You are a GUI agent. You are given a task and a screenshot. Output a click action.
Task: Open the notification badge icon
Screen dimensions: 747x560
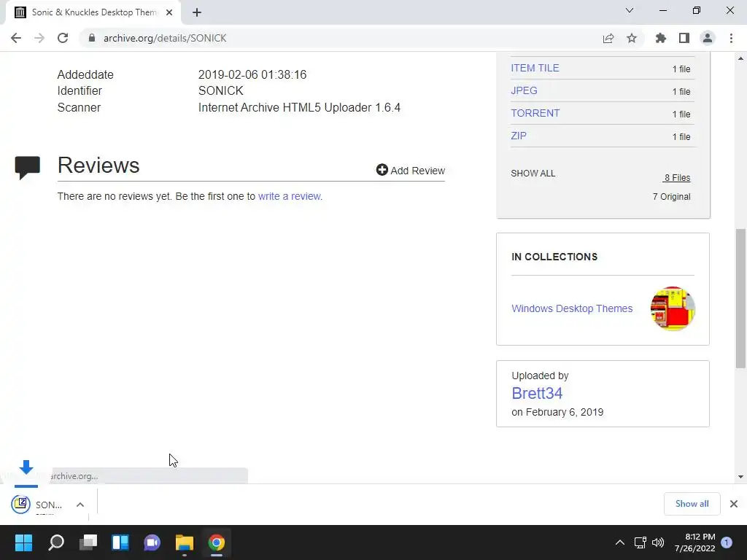[x=727, y=542]
